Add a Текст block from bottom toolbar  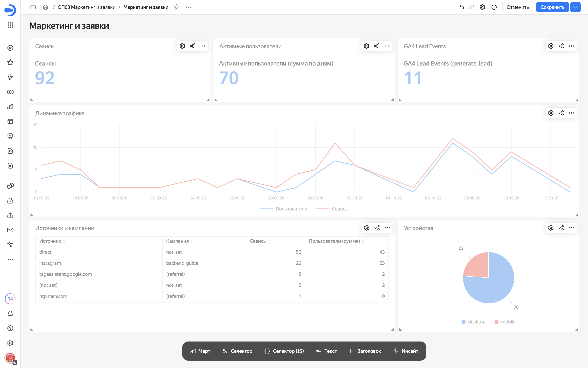pyautogui.click(x=326, y=351)
